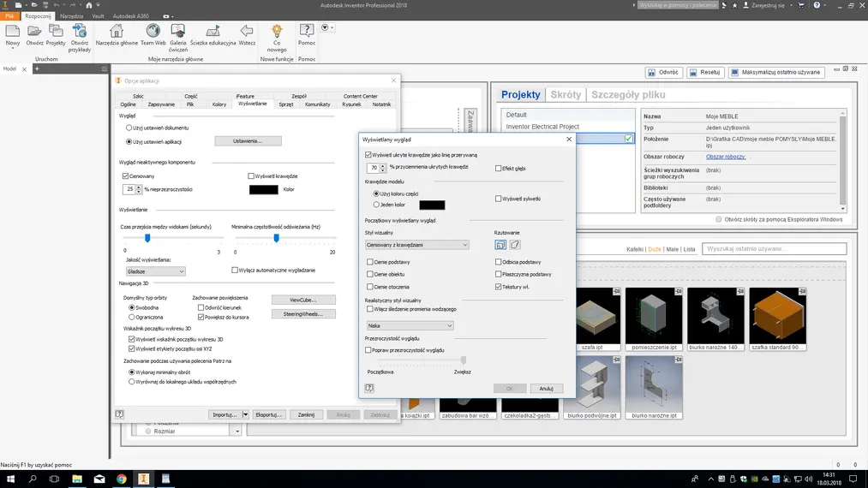
Task: Open the Narzędzia ribbon tab
Action: click(72, 16)
